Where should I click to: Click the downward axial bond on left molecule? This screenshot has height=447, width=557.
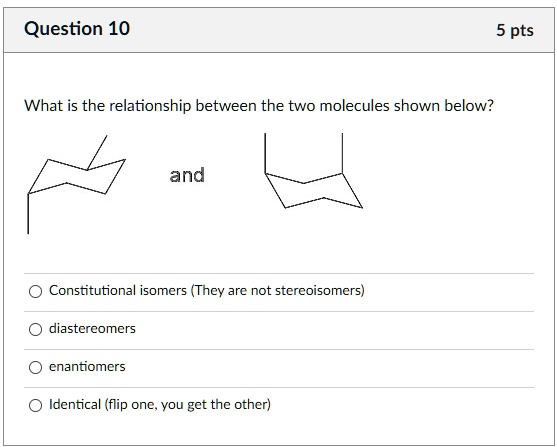point(28,214)
